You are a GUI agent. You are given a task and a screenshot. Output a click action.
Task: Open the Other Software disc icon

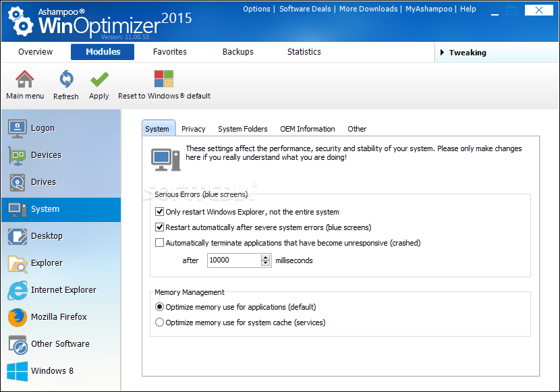[x=18, y=345]
